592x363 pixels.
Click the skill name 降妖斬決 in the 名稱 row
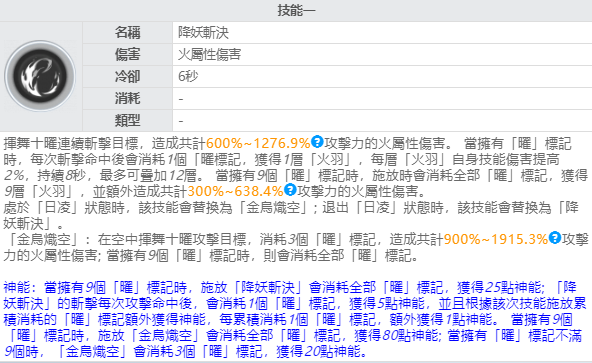[x=204, y=32]
